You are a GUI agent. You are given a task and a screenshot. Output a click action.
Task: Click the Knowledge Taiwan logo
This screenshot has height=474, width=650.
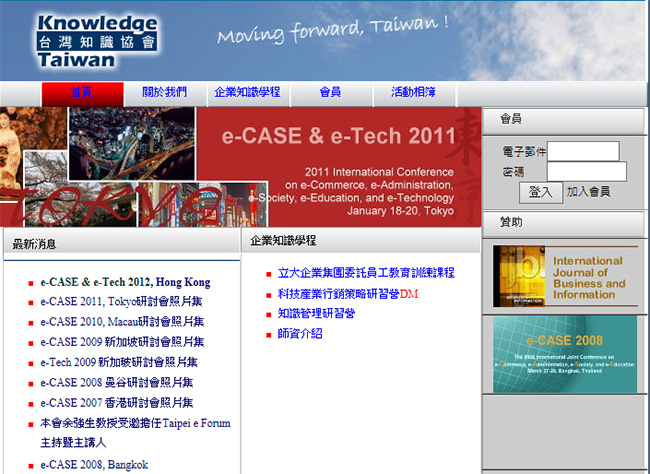tap(95, 41)
